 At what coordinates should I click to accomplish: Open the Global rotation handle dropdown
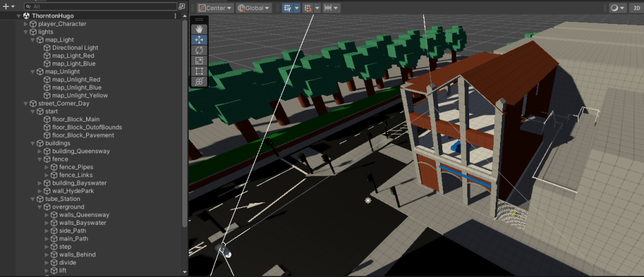coord(254,8)
